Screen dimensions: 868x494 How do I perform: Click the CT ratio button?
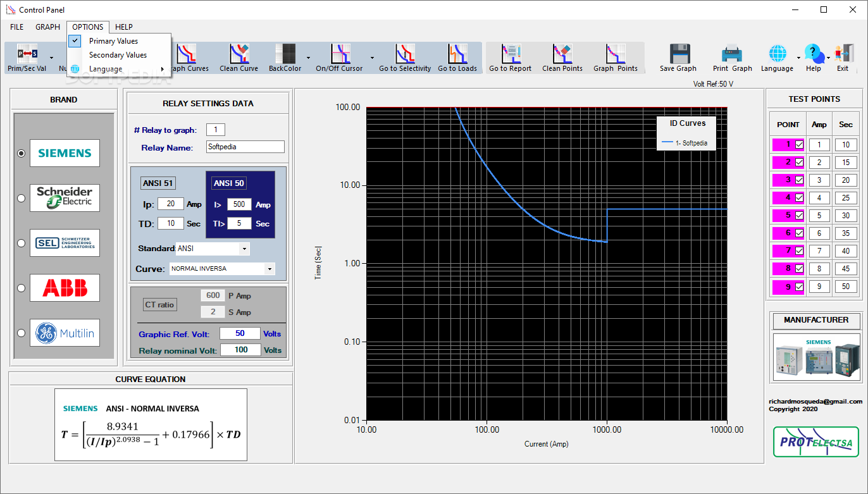(x=159, y=304)
